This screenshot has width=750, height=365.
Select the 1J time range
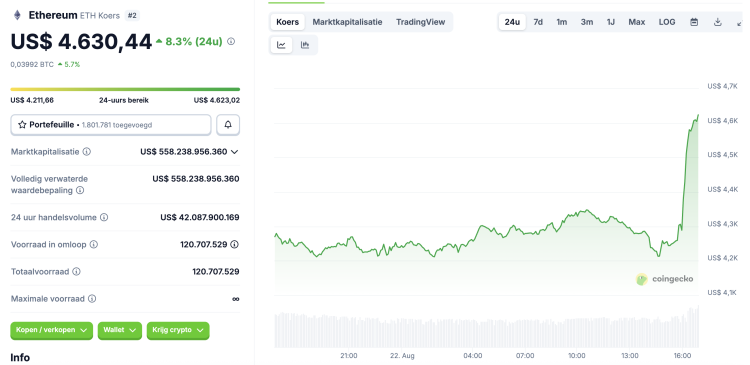tap(611, 22)
